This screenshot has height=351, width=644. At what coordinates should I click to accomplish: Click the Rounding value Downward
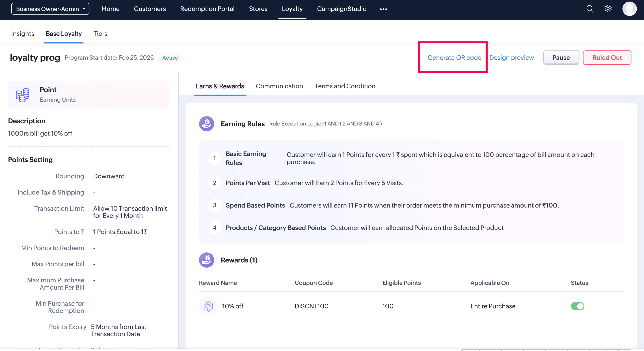tap(109, 176)
